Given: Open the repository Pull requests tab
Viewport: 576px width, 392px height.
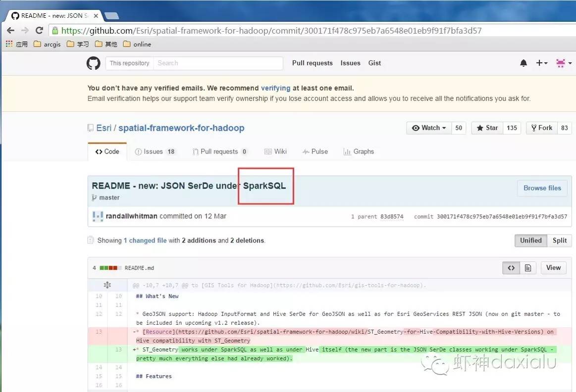Looking at the screenshot, I should click(x=220, y=151).
